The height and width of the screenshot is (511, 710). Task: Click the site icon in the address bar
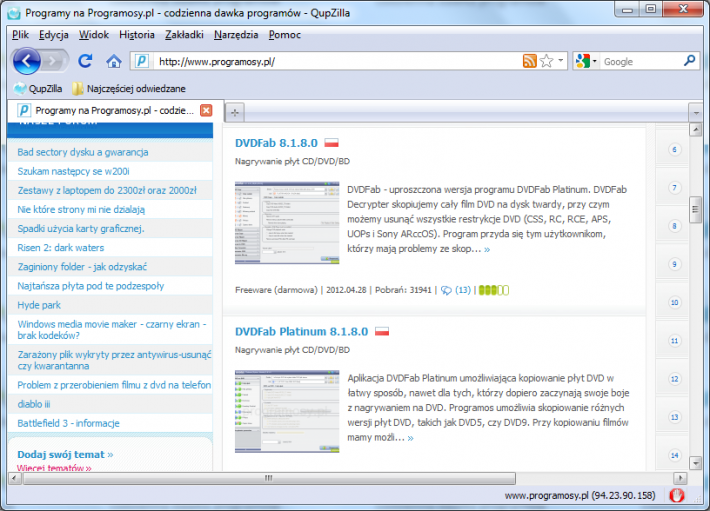(x=142, y=61)
